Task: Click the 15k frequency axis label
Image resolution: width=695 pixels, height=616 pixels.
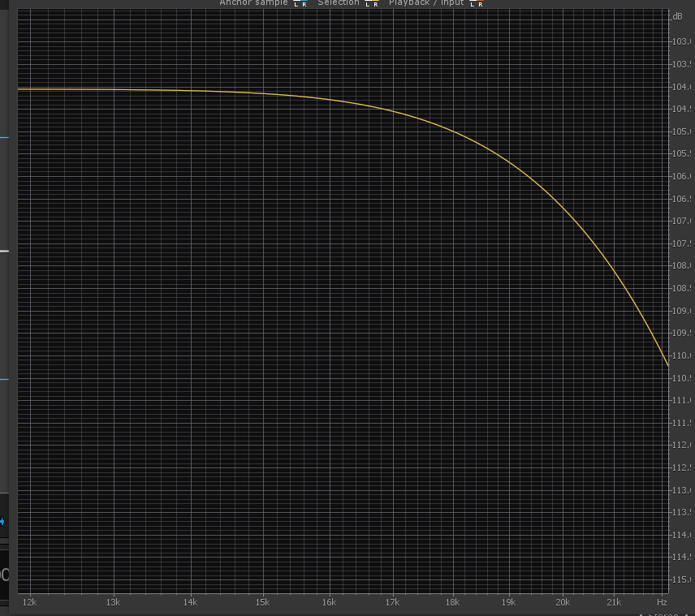Action: pyautogui.click(x=262, y=602)
